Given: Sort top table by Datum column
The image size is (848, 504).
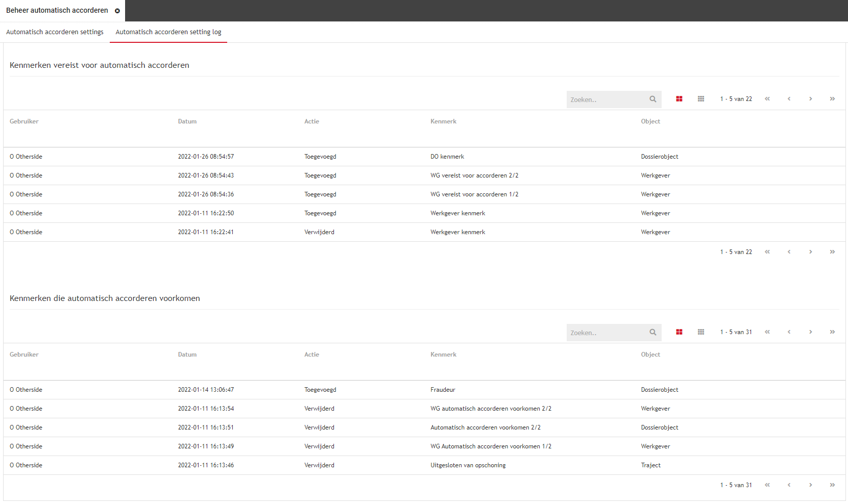Looking at the screenshot, I should (x=187, y=121).
